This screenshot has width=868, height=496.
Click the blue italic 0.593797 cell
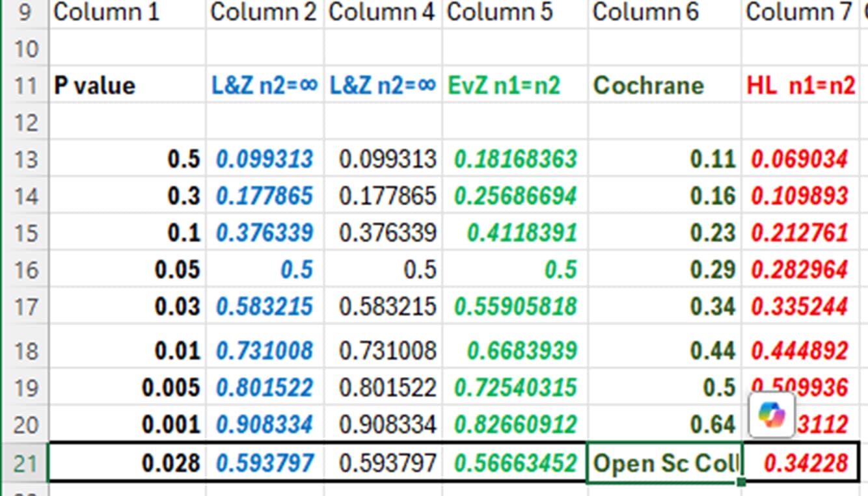[265, 463]
